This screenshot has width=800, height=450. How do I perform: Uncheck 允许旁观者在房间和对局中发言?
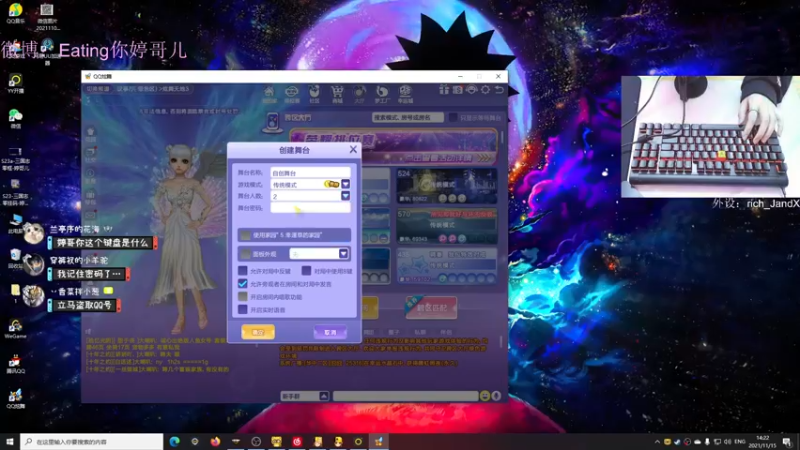point(243,284)
